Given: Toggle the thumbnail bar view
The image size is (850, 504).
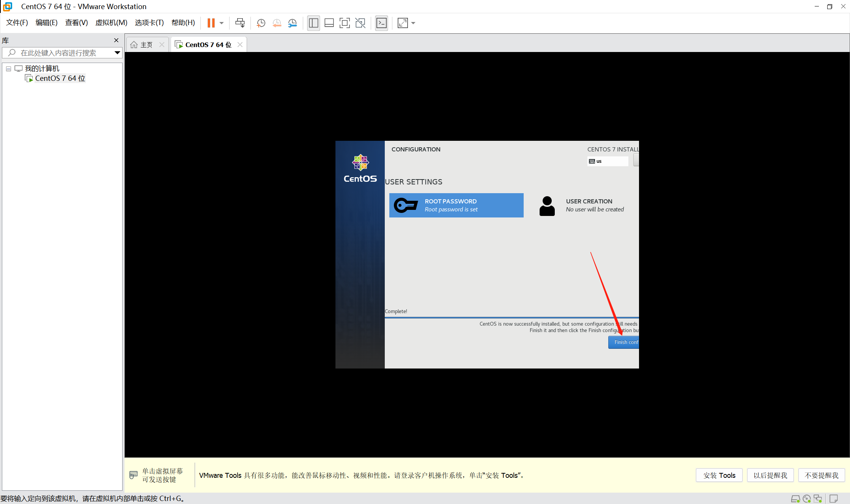Looking at the screenshot, I should pos(329,23).
